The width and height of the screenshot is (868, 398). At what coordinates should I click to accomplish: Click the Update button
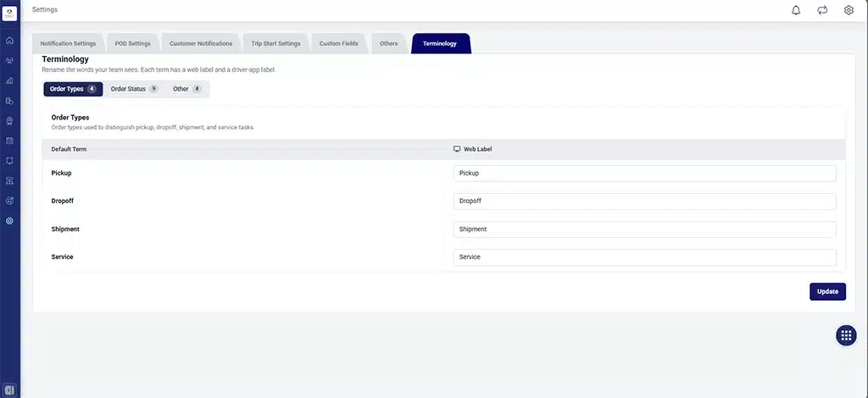pyautogui.click(x=827, y=292)
